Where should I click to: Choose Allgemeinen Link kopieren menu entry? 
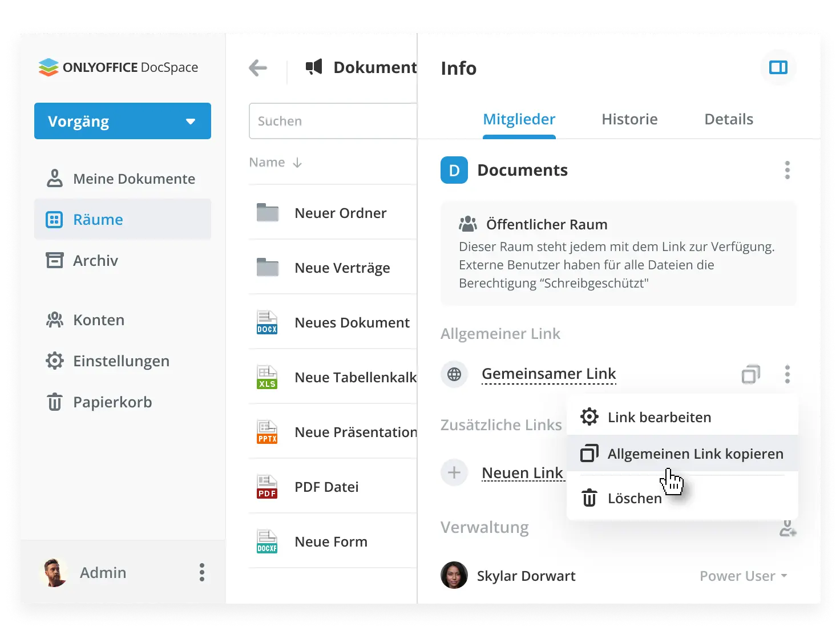coord(694,453)
